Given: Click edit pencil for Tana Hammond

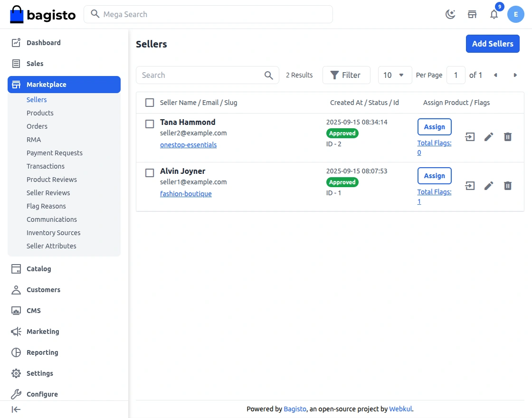Looking at the screenshot, I should point(489,137).
